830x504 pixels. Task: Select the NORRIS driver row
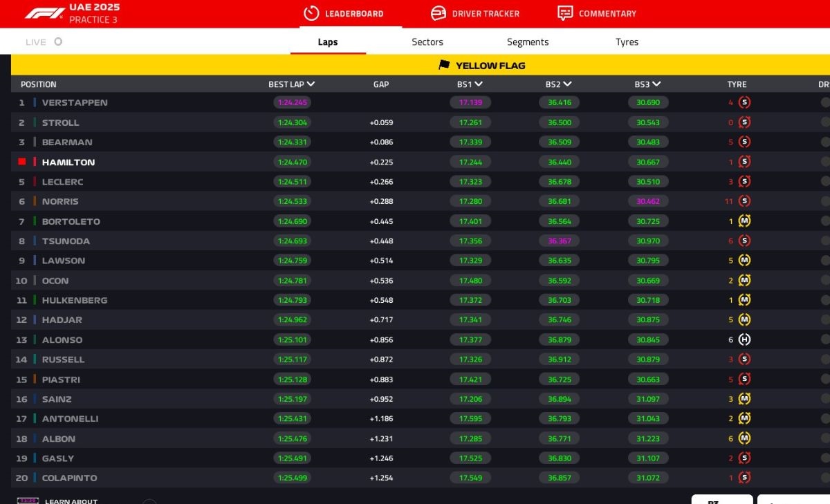click(60, 201)
